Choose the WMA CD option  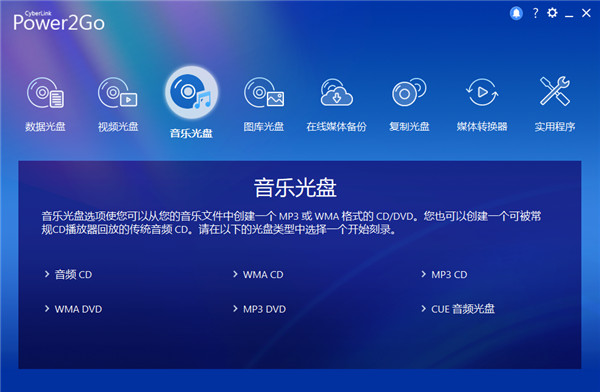[263, 274]
